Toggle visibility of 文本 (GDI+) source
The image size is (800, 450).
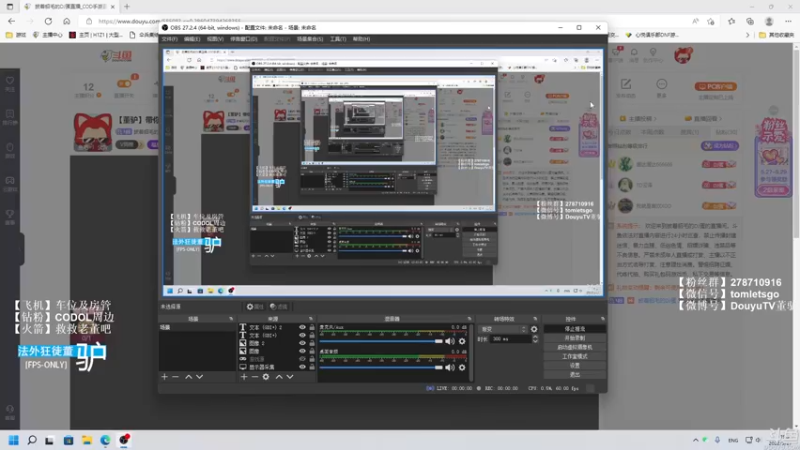click(302, 335)
